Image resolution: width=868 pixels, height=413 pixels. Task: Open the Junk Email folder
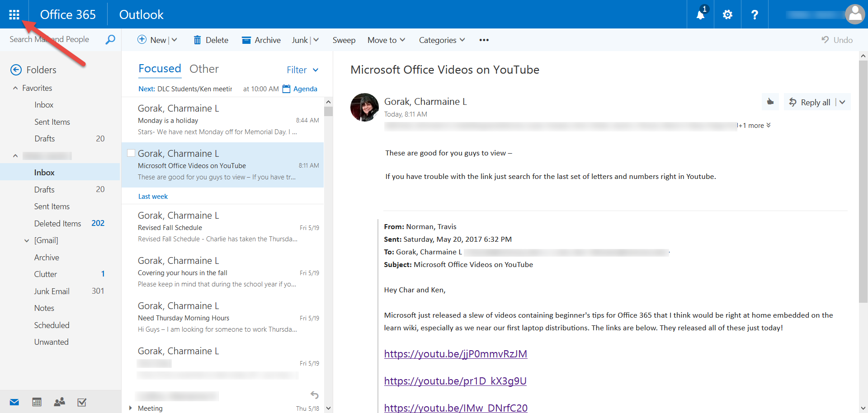[52, 291]
